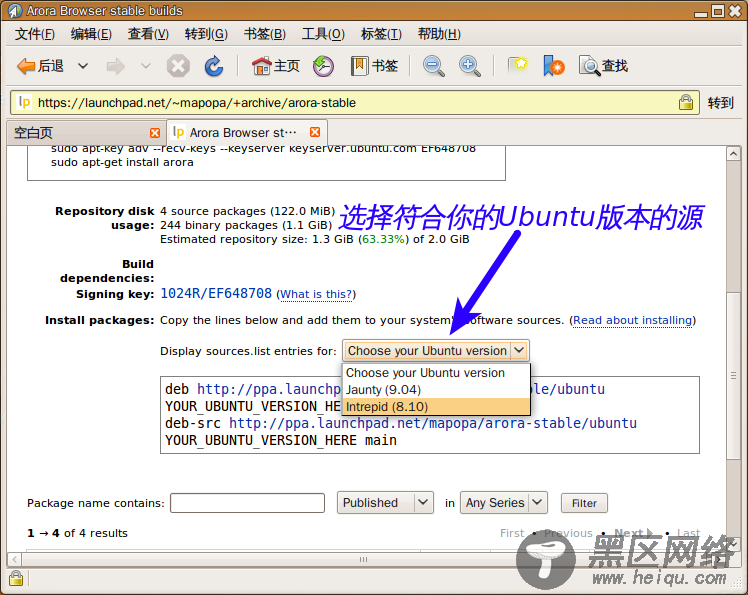The width and height of the screenshot is (748, 595).
Task: Click the Launchpad site icon in address bar
Action: [24, 102]
